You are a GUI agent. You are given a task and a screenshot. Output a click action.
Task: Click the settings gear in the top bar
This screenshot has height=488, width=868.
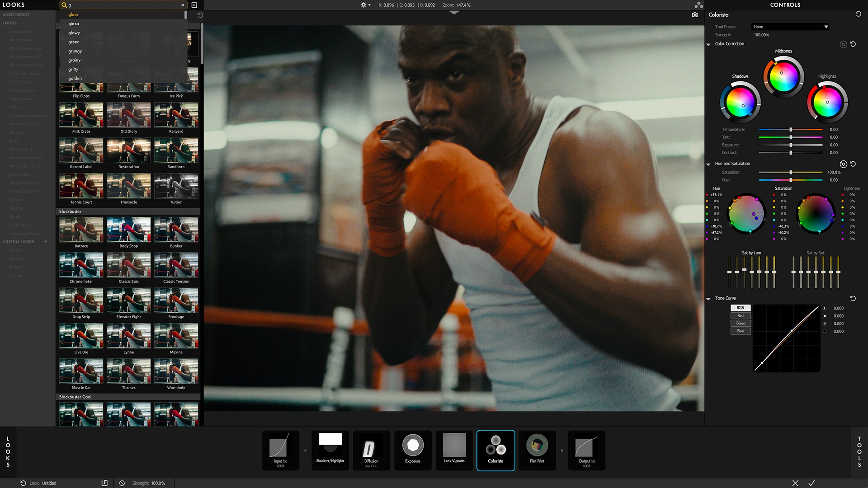363,5
